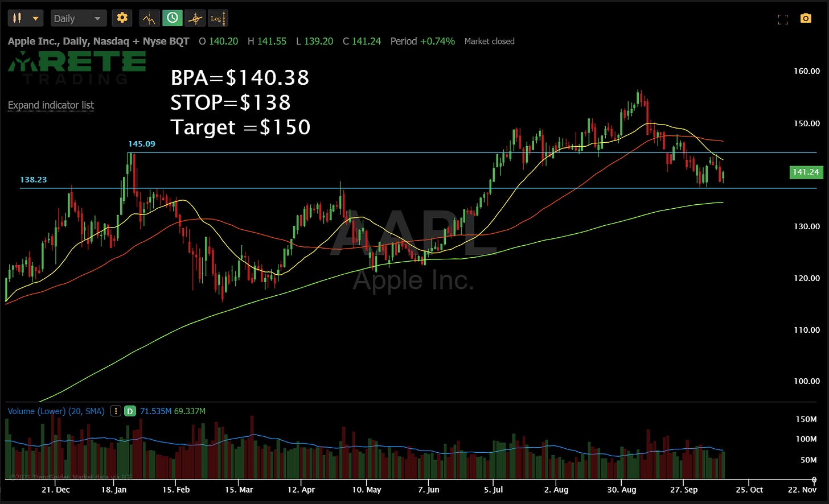Click the 15. Mar date axis marker
The width and height of the screenshot is (829, 504).
pos(239,490)
